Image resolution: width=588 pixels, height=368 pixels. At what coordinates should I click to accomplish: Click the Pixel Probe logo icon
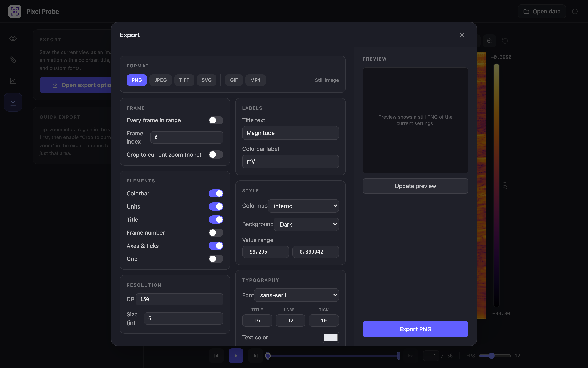pyautogui.click(x=14, y=11)
